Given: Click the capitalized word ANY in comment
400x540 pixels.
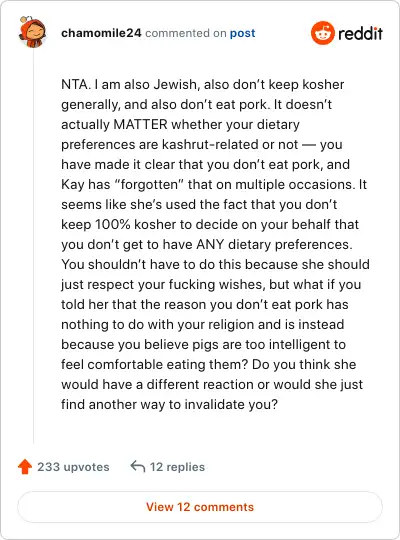Looking at the screenshot, I should coord(210,244).
